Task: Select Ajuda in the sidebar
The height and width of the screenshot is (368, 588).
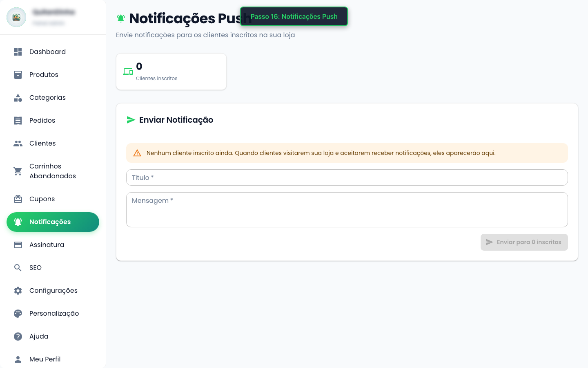Action: pyautogui.click(x=39, y=337)
